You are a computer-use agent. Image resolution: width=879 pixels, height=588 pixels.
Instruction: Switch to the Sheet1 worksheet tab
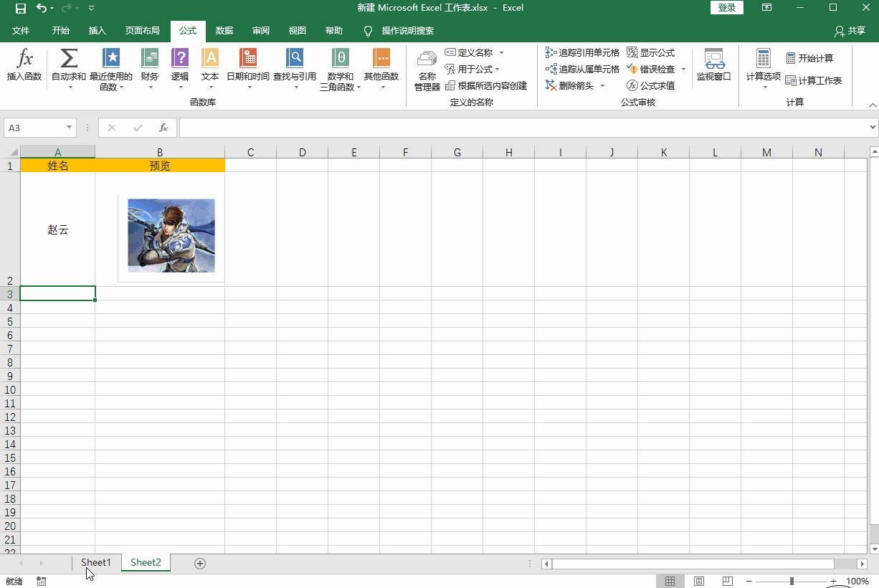[96, 563]
